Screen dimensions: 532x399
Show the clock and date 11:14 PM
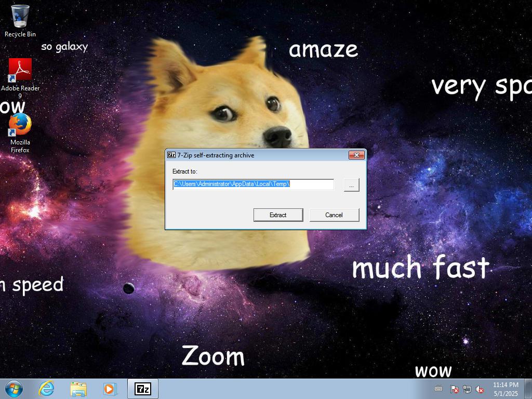[x=506, y=389]
